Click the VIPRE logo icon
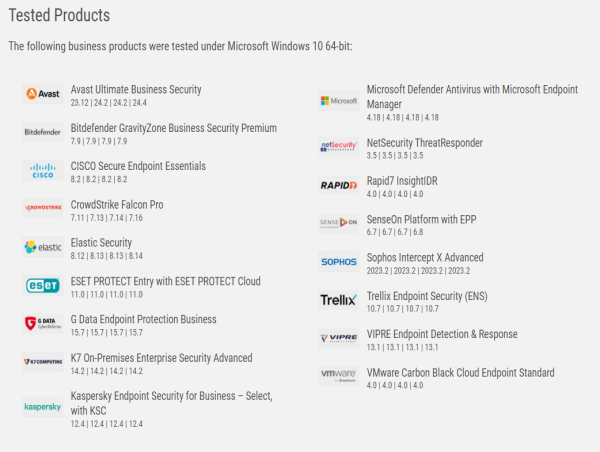 339,338
